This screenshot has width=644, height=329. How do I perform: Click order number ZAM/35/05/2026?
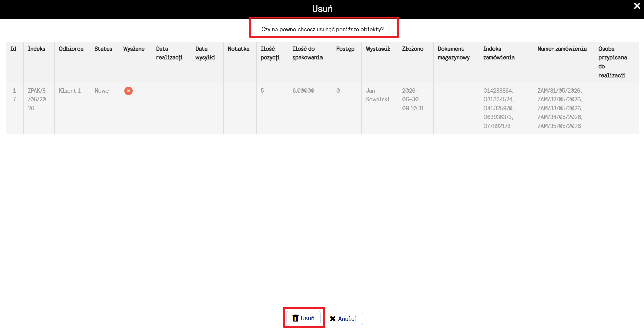559,126
